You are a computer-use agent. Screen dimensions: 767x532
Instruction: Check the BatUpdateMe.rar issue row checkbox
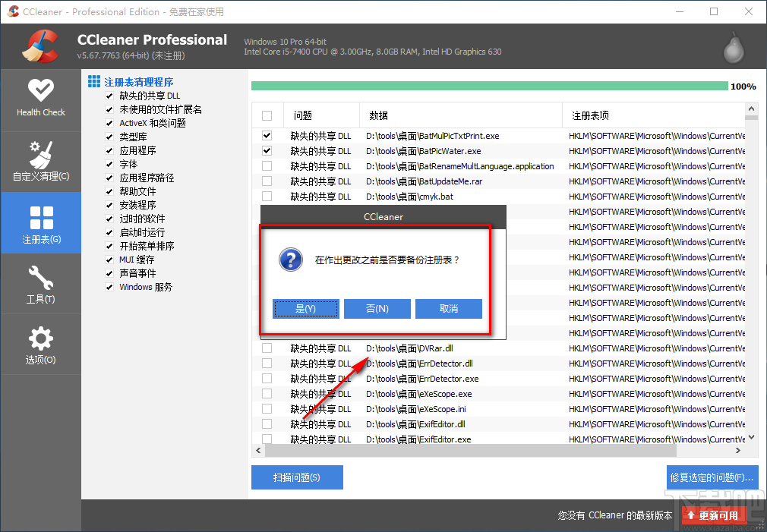click(x=267, y=181)
